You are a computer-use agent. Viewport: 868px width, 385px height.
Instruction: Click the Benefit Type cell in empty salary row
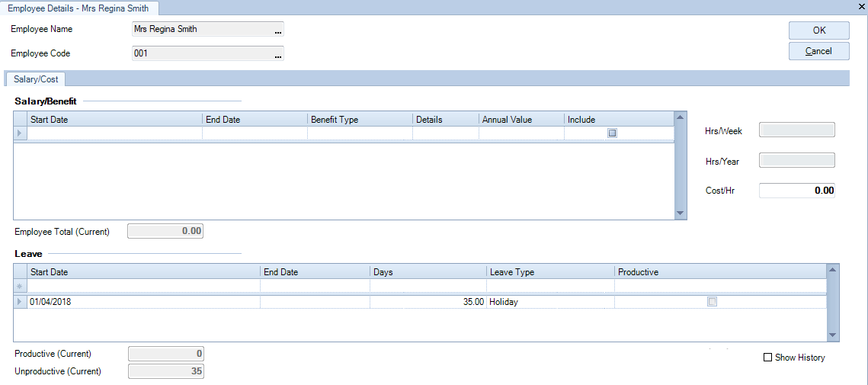360,133
